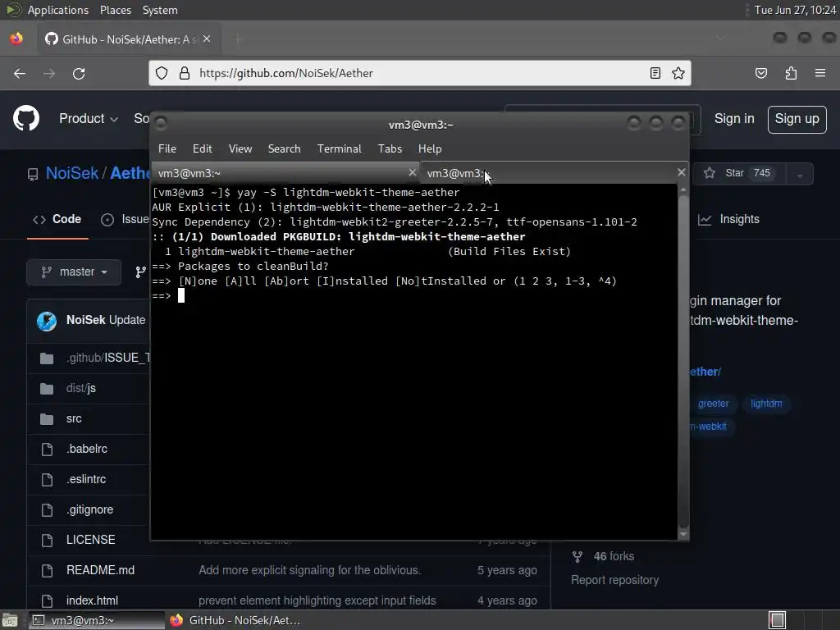Viewport: 840px width, 630px height.
Task: Toggle reader view icon in address bar
Action: 655,73
